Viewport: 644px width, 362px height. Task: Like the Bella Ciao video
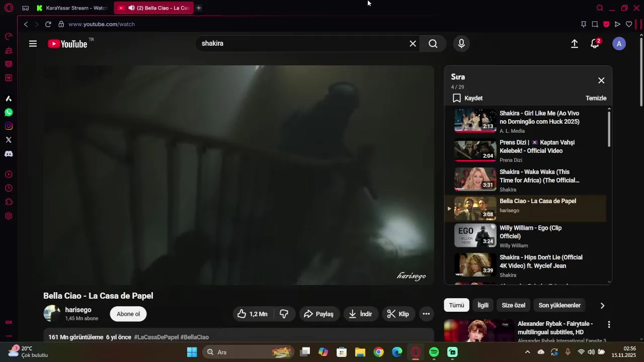pos(252,314)
